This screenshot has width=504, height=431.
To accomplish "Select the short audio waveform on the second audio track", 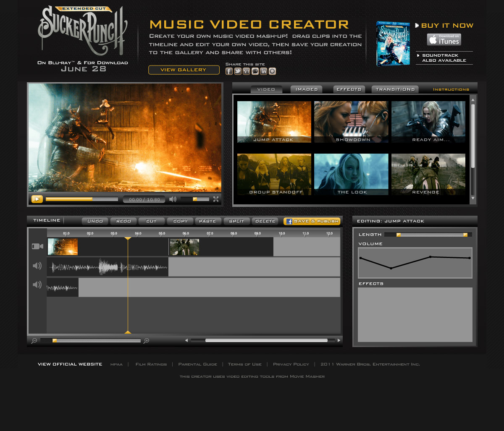I will click(x=63, y=287).
